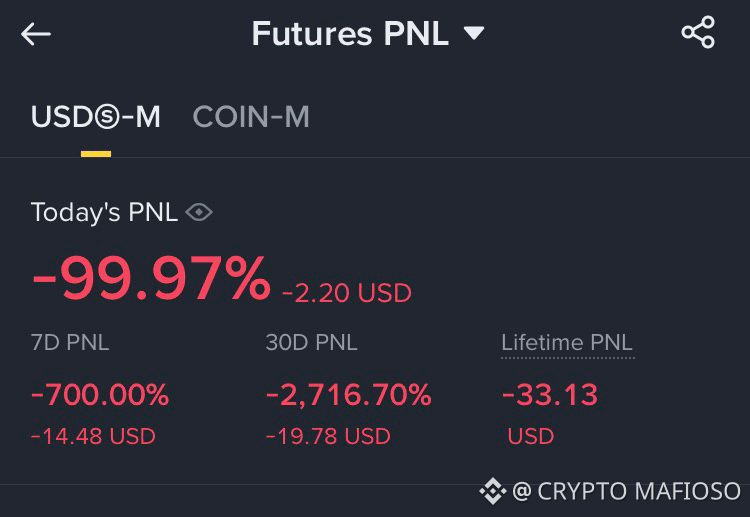Switch to the COIN-M tab
The width and height of the screenshot is (750, 517).
(251, 117)
